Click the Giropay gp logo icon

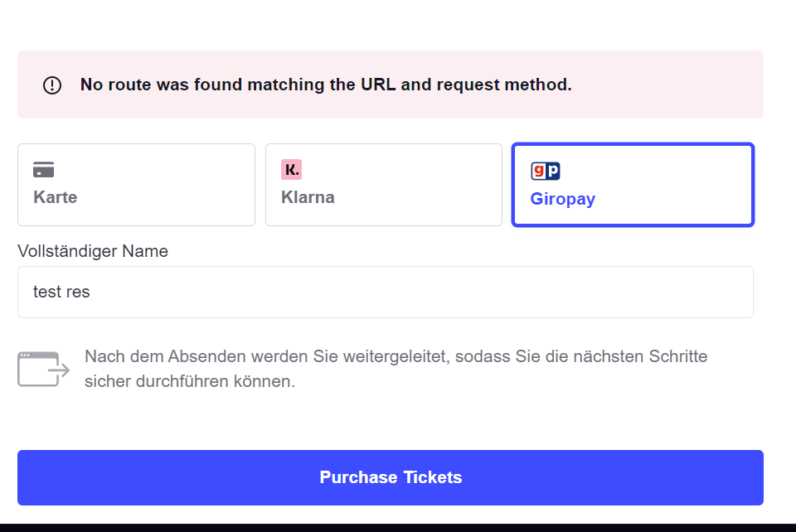(546, 171)
